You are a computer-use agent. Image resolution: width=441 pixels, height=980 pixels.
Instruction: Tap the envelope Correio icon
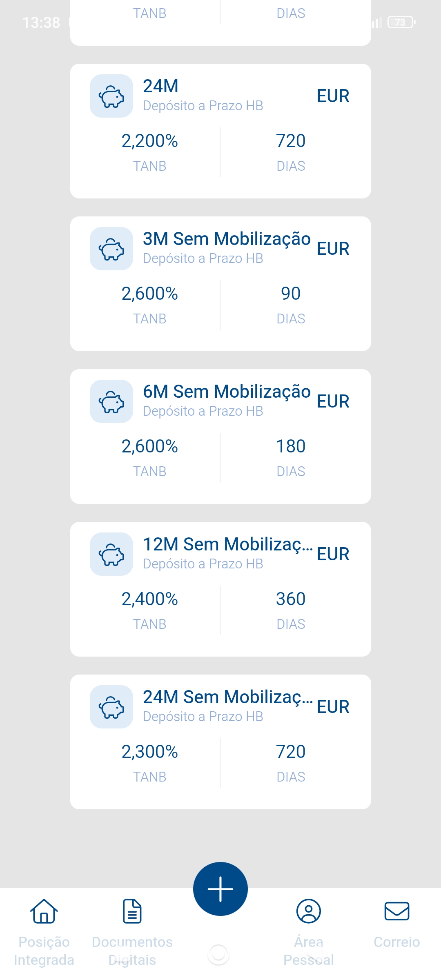tap(397, 911)
